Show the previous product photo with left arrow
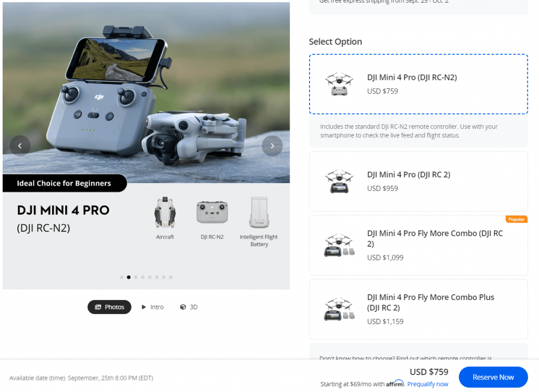The image size is (539, 392). (20, 146)
